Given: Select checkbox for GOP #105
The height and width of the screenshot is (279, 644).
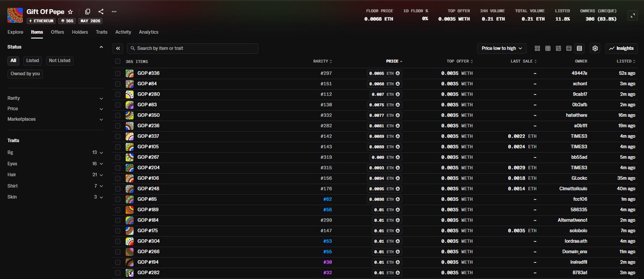Looking at the screenshot, I should [x=118, y=146].
